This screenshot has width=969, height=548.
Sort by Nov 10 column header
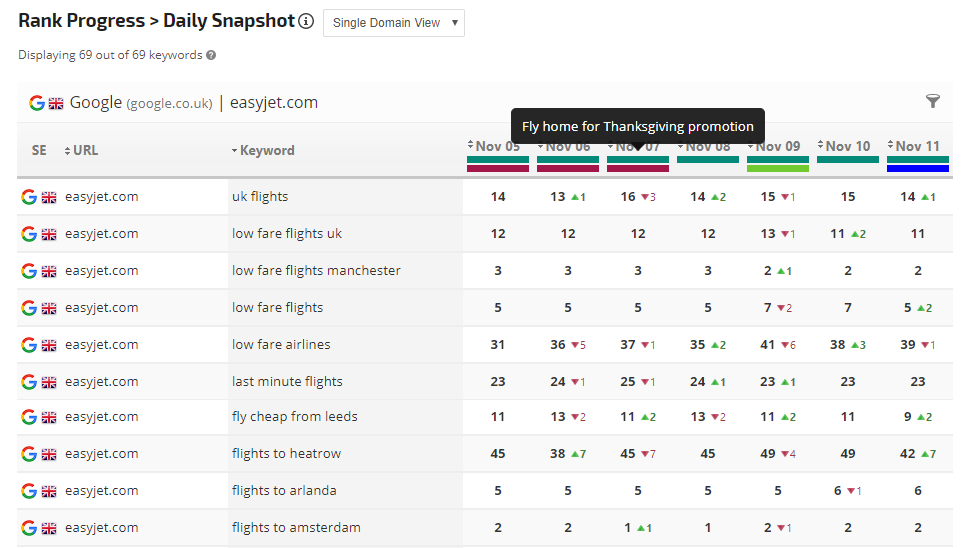tap(846, 146)
